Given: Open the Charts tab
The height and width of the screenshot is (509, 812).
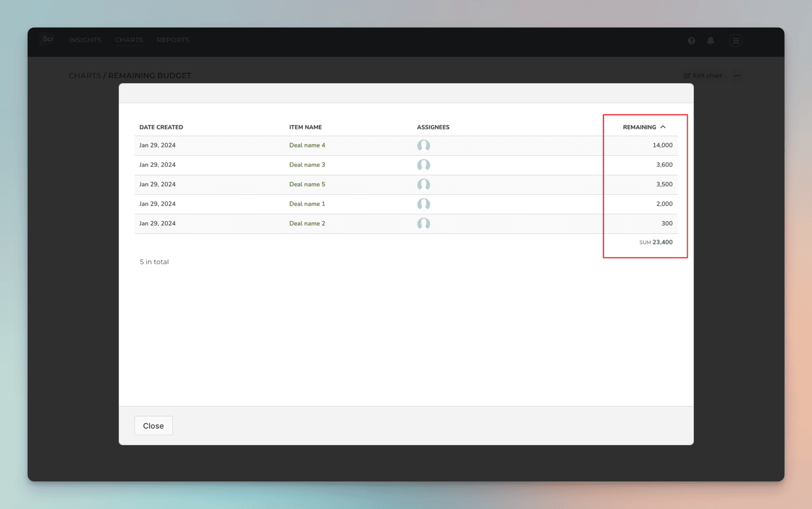Looking at the screenshot, I should click(x=129, y=40).
